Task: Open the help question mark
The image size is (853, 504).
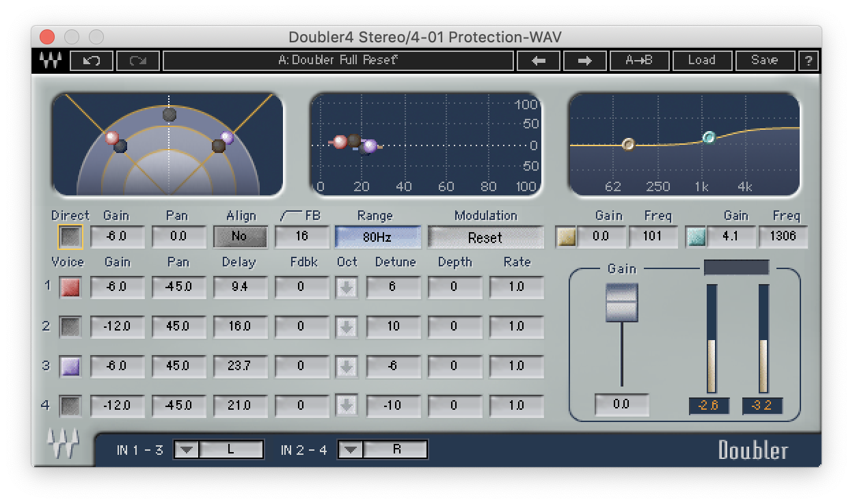Action: 808,61
